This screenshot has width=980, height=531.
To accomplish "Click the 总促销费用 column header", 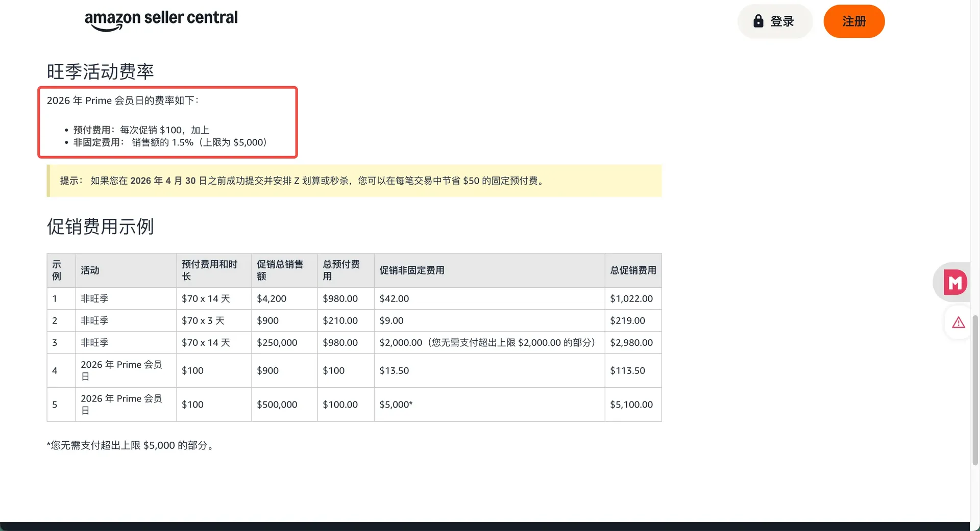I will point(633,270).
